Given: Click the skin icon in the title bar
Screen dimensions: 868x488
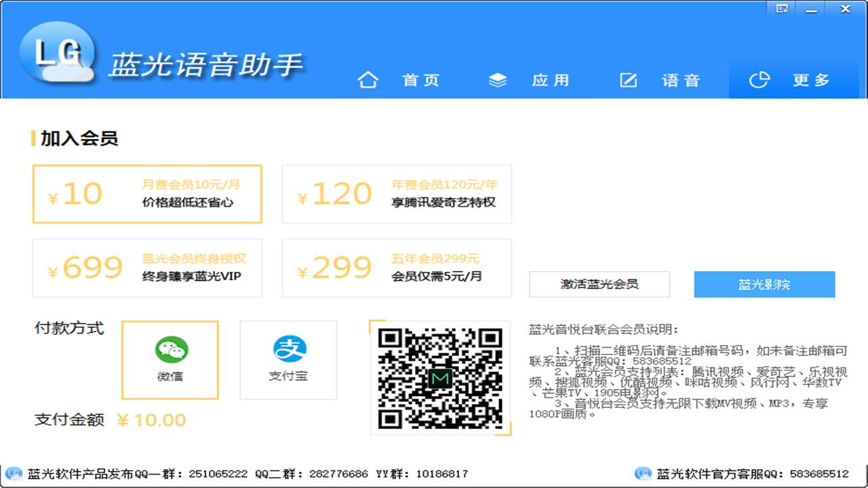Looking at the screenshot, I should tap(781, 9).
